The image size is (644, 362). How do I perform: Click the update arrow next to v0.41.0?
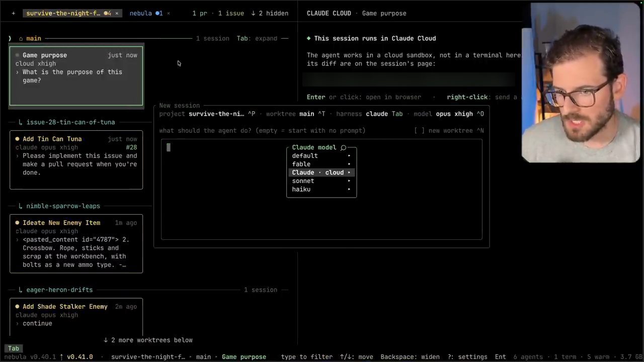click(x=62, y=357)
